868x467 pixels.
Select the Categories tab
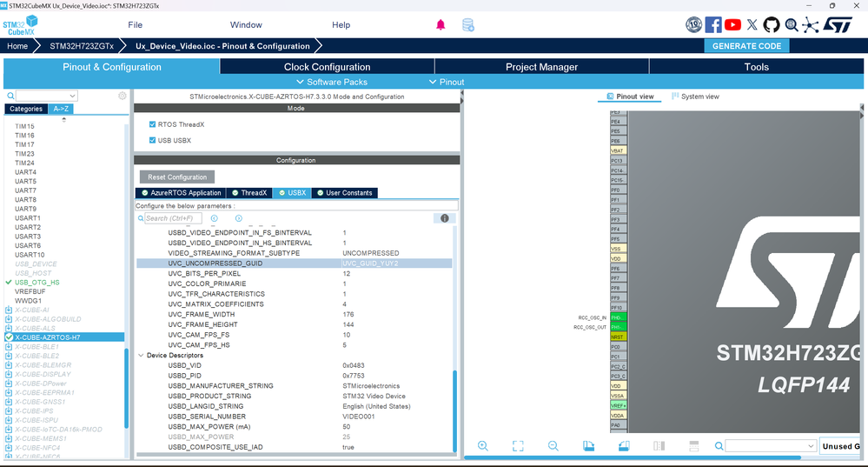26,109
